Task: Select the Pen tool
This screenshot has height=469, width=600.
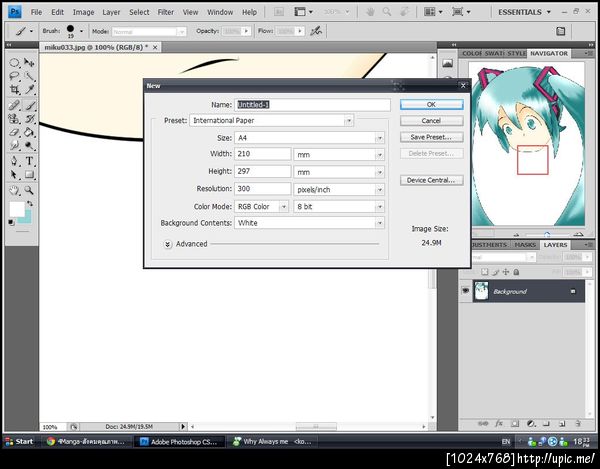Action: click(14, 161)
